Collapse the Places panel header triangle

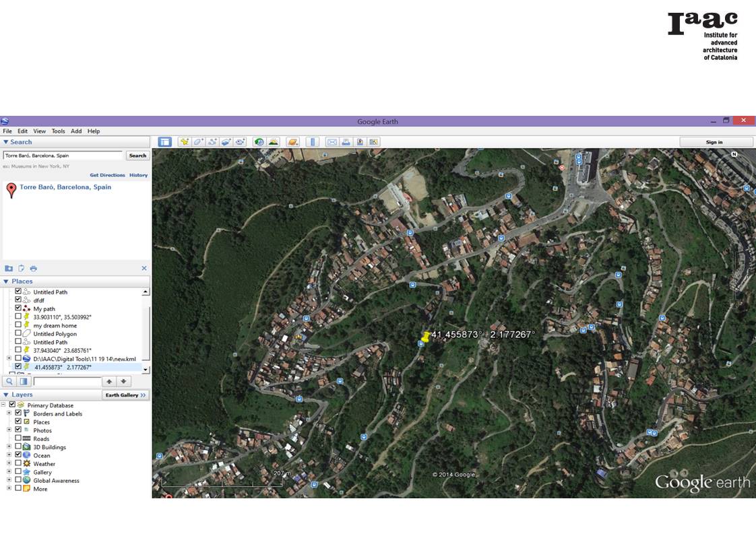6,281
